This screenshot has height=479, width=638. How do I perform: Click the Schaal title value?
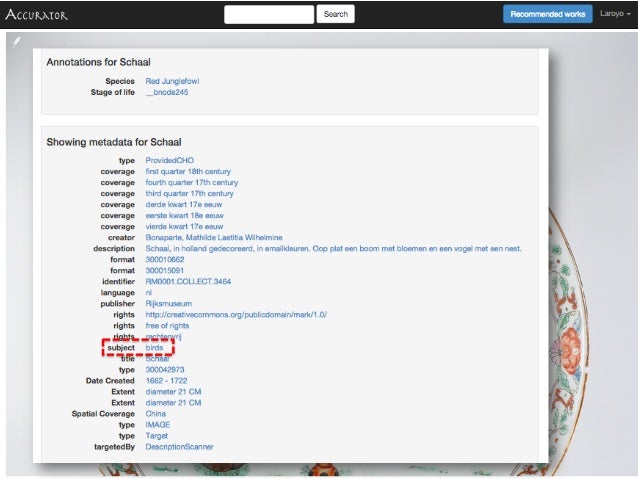coord(157,359)
